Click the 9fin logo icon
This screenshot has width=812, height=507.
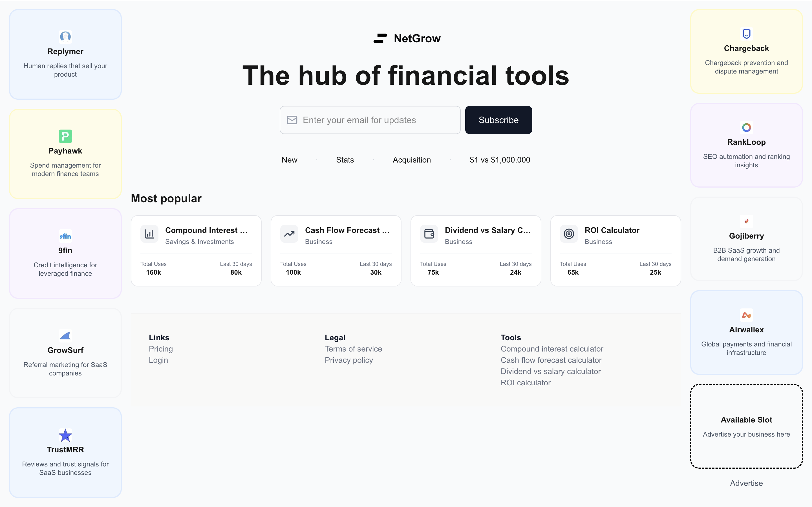click(x=65, y=236)
